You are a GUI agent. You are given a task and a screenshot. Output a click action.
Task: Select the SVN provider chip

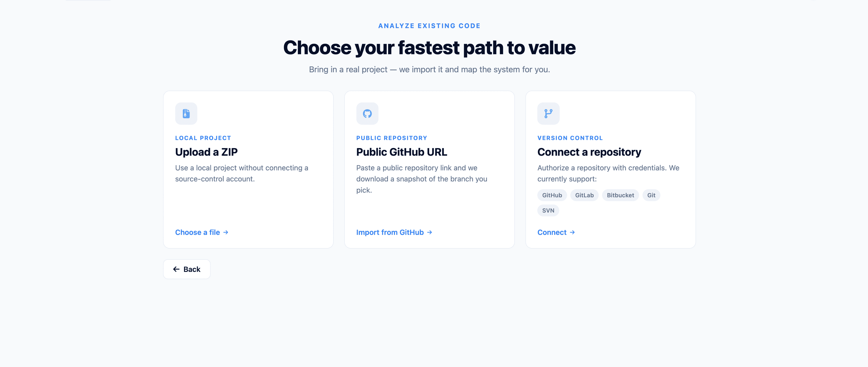click(x=548, y=210)
